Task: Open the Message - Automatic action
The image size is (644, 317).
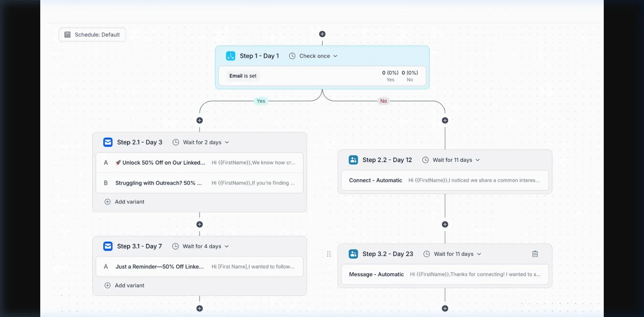Action: click(445, 274)
